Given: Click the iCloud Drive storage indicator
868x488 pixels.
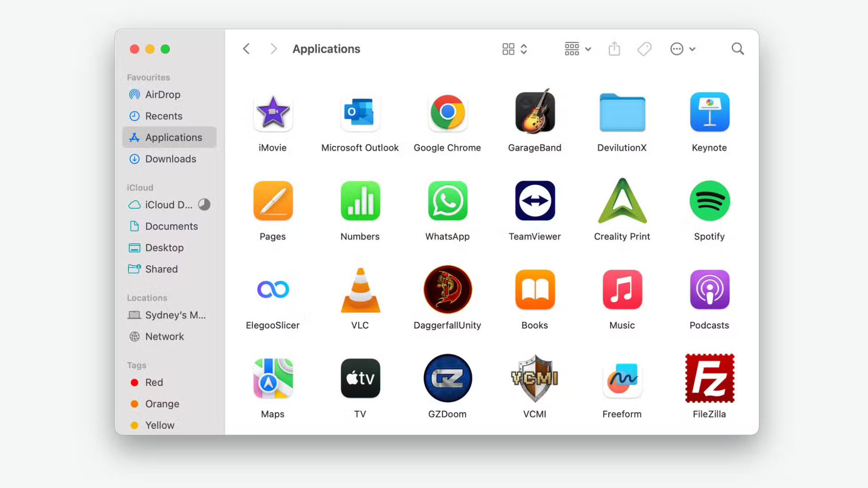Looking at the screenshot, I should coord(204,205).
